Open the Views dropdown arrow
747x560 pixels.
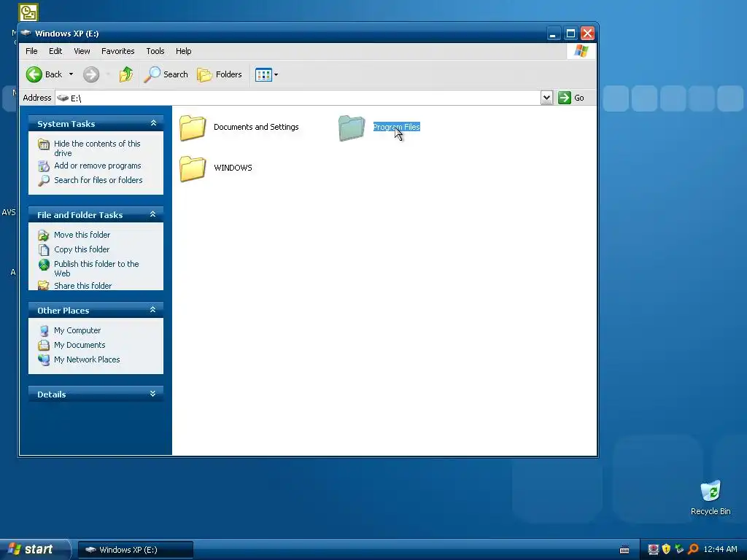(x=276, y=74)
